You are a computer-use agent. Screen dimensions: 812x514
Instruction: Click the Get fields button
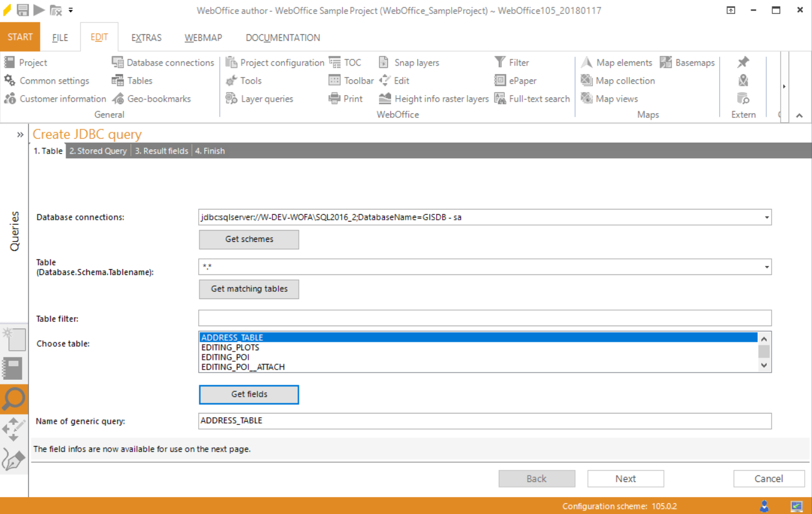click(x=248, y=394)
